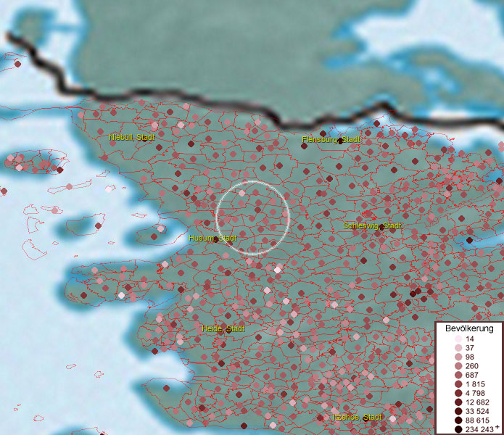
Task: Select the legend swatch for 4 798
Action: [458, 393]
